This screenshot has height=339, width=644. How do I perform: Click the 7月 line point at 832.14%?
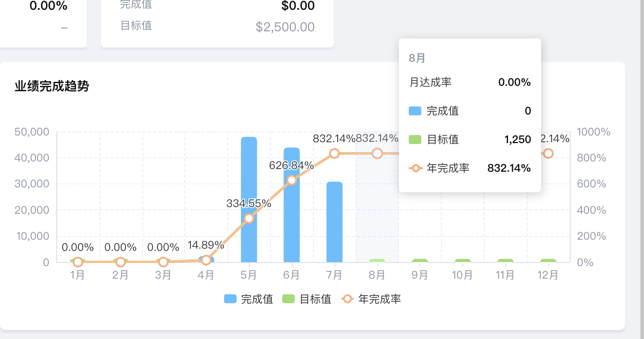pos(335,153)
